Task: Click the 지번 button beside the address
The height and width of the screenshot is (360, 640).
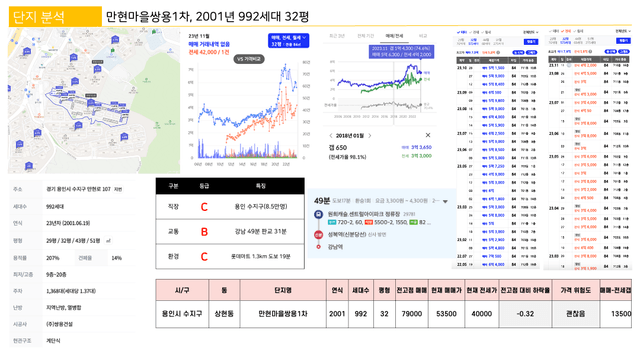Action: click(x=118, y=189)
